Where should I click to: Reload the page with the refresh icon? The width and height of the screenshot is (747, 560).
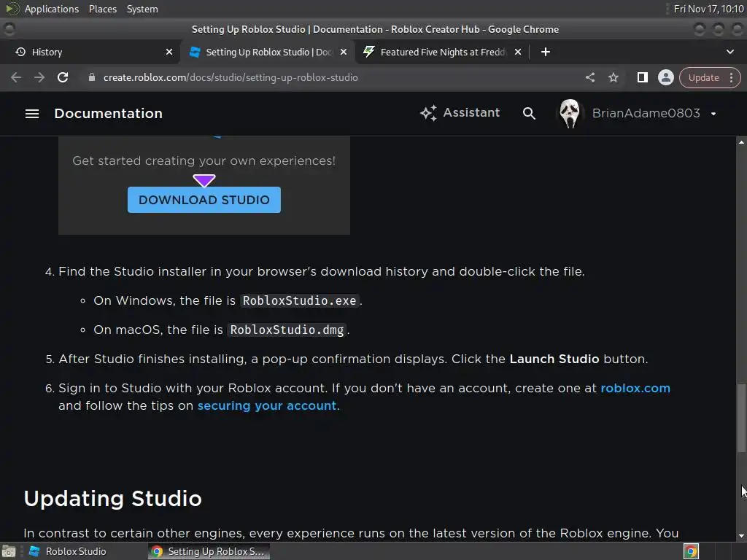pos(63,77)
